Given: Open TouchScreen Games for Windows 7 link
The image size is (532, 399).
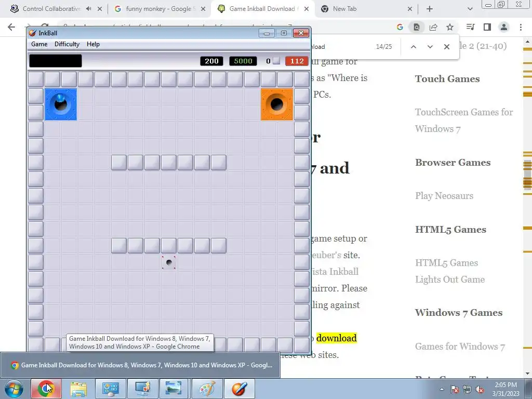Looking at the screenshot, I should [464, 121].
